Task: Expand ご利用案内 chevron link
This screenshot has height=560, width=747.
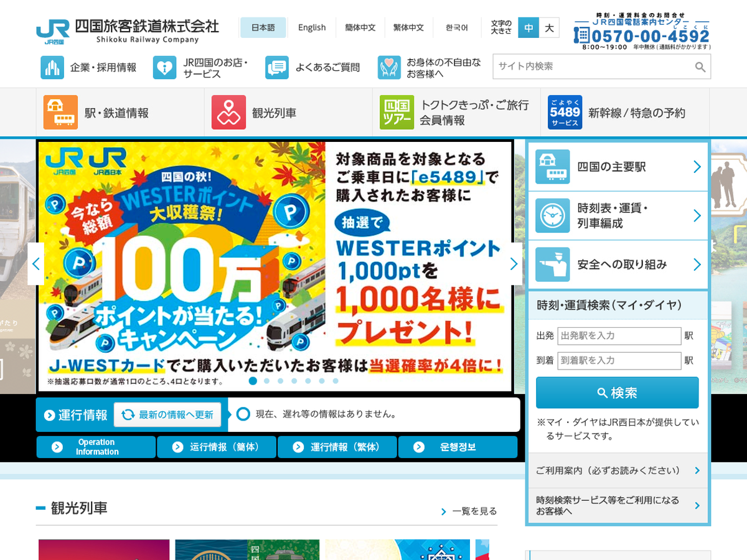Action: click(x=697, y=471)
